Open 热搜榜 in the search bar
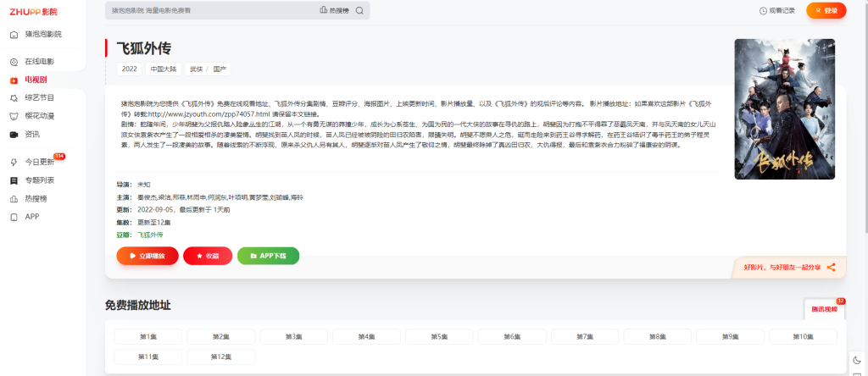 click(x=334, y=10)
